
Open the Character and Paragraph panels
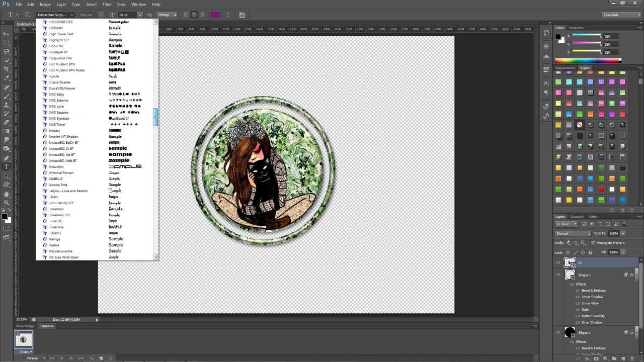[242, 15]
